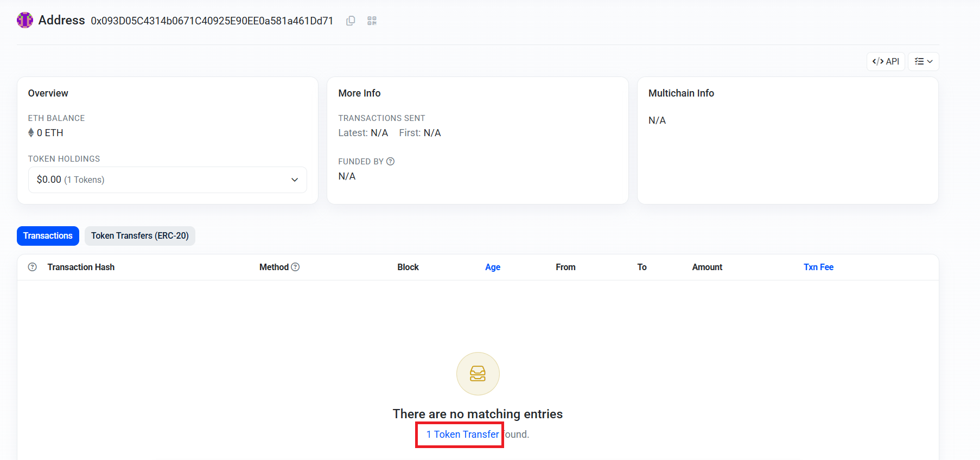Switch to Token Transfers (ERC-20) tab

point(140,235)
